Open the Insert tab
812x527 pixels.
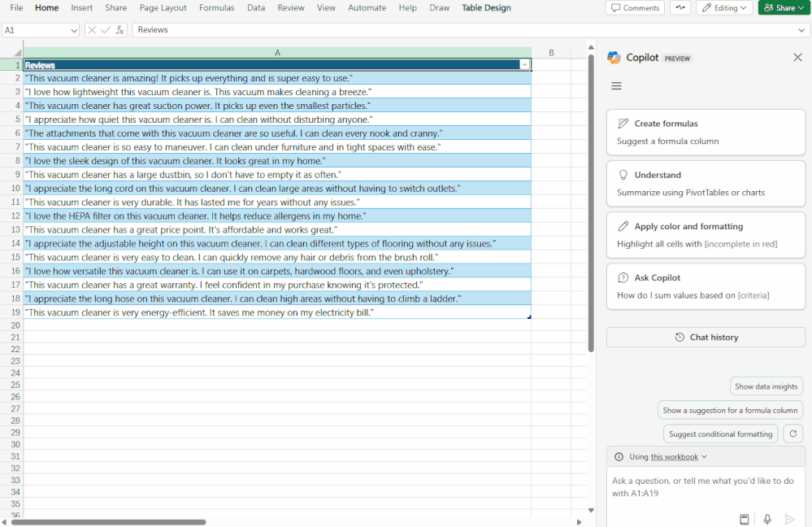(x=82, y=8)
